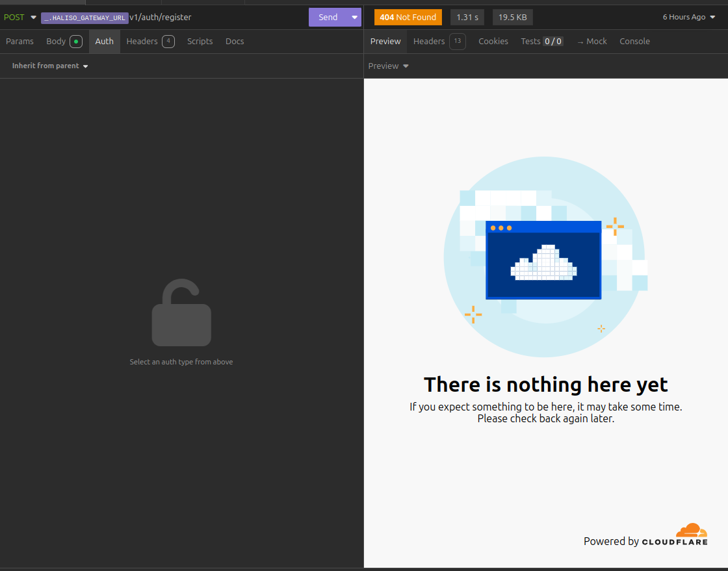Select the response Preview tab
The width and height of the screenshot is (728, 571).
[x=385, y=42]
